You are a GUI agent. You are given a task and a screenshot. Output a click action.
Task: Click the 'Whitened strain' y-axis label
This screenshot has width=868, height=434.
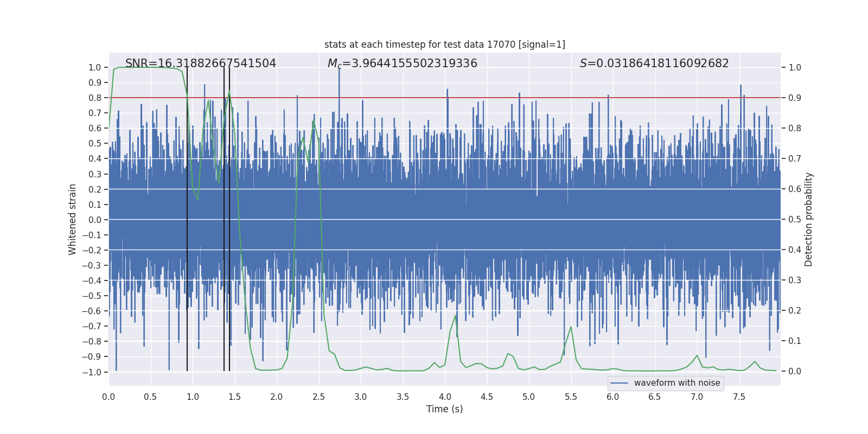tap(73, 219)
